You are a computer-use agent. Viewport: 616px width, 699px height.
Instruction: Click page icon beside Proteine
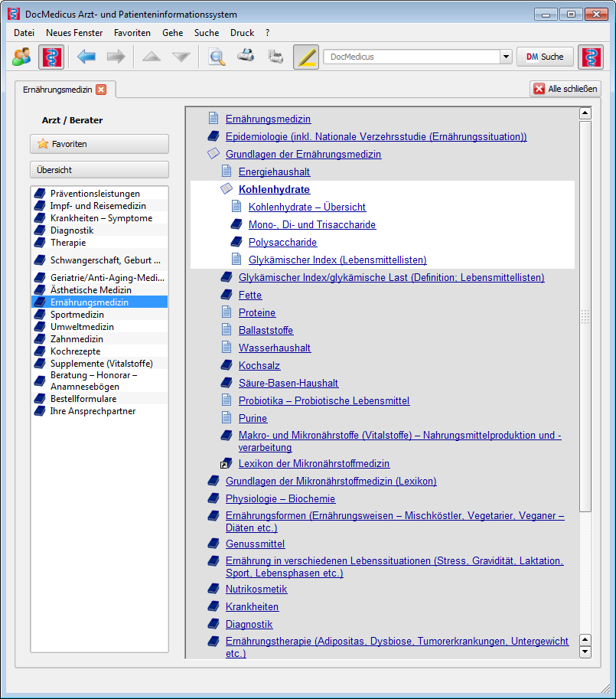pos(227,312)
